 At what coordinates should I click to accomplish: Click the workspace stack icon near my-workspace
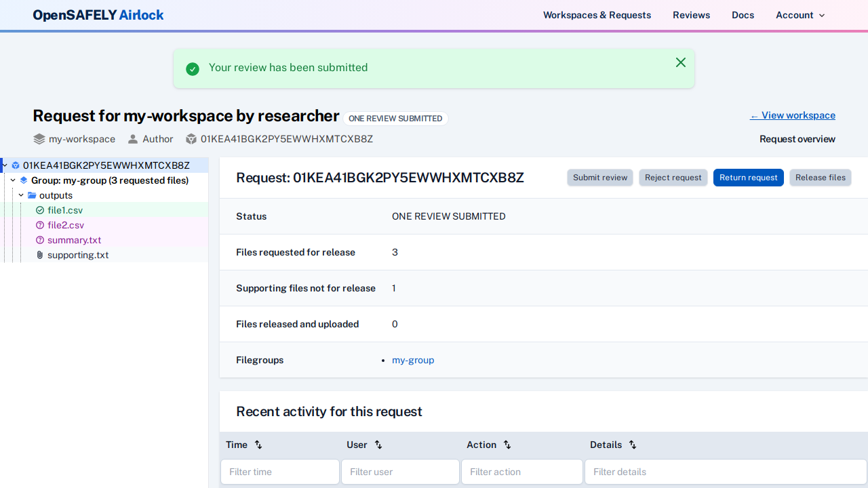(39, 139)
